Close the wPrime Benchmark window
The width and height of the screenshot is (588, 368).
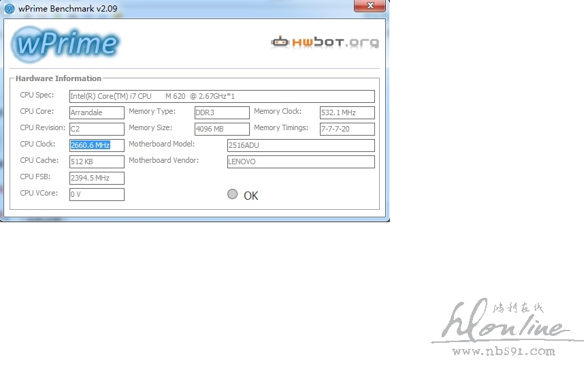(x=370, y=5)
